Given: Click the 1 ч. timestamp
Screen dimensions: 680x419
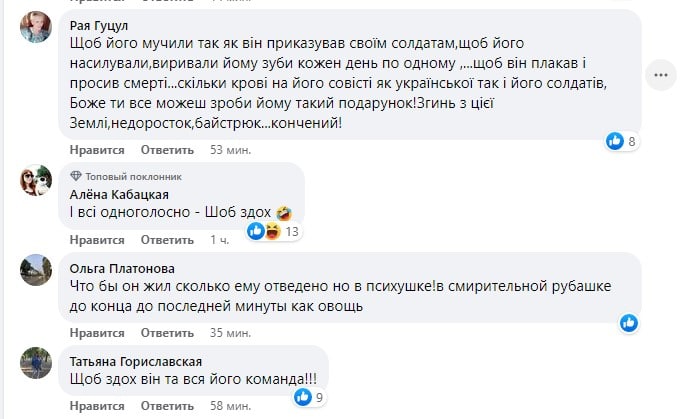Looking at the screenshot, I should click(219, 240).
